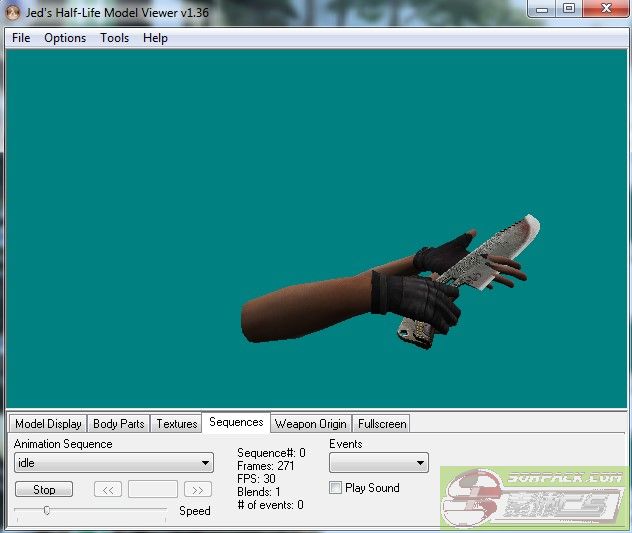Close the Model Viewer window
Image resolution: width=632 pixels, height=533 pixels.
click(606, 9)
